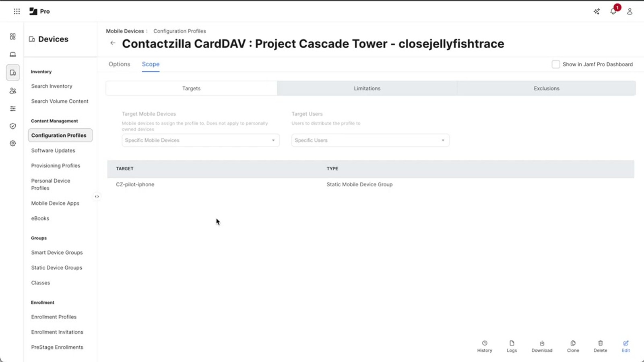Viewport: 644px width, 362px height.
Task: Open eBooks in the sidebar
Action: tap(40, 218)
